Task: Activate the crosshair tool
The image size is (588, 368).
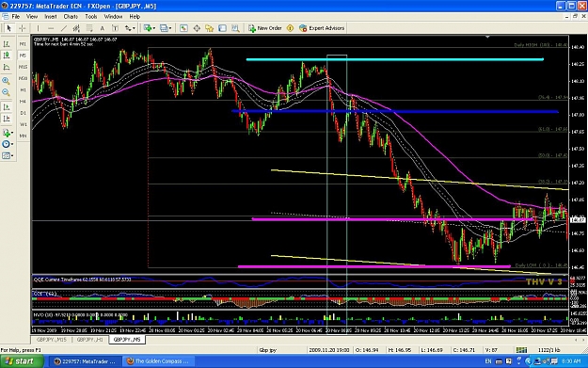Action: click(23, 28)
